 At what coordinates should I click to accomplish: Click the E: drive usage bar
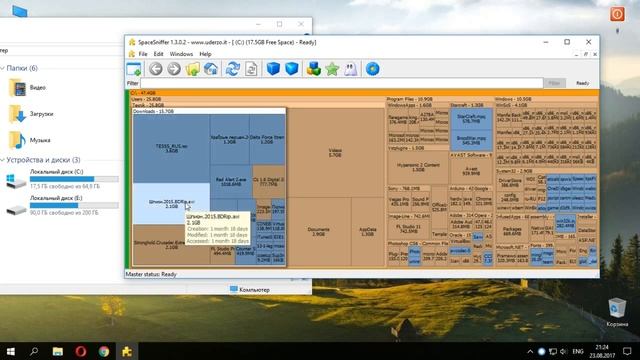pyautogui.click(x=74, y=205)
